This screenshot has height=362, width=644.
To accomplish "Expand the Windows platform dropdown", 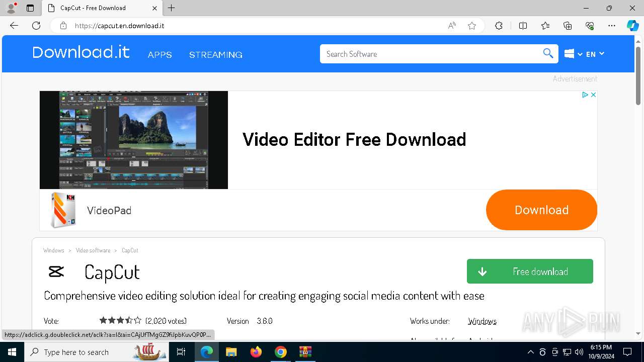I will 573,54.
